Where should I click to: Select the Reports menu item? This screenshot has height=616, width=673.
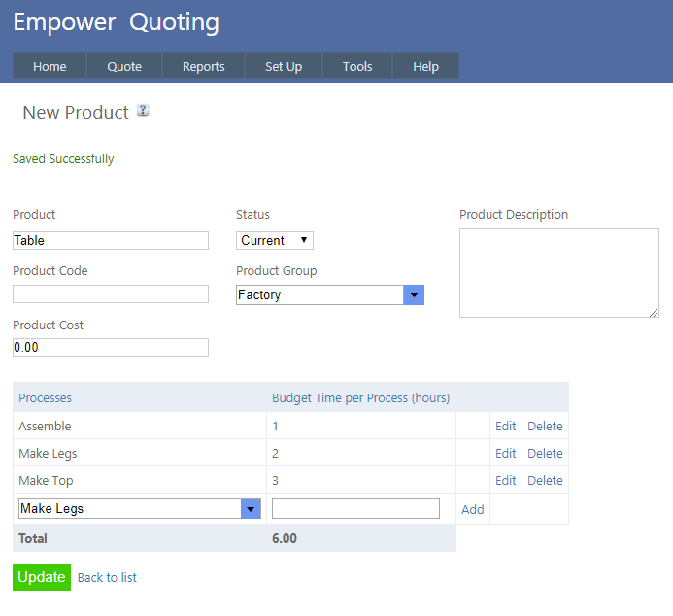pos(204,66)
